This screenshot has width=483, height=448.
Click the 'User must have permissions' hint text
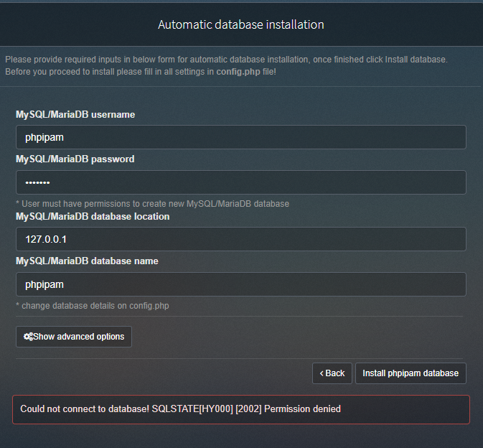tap(152, 204)
